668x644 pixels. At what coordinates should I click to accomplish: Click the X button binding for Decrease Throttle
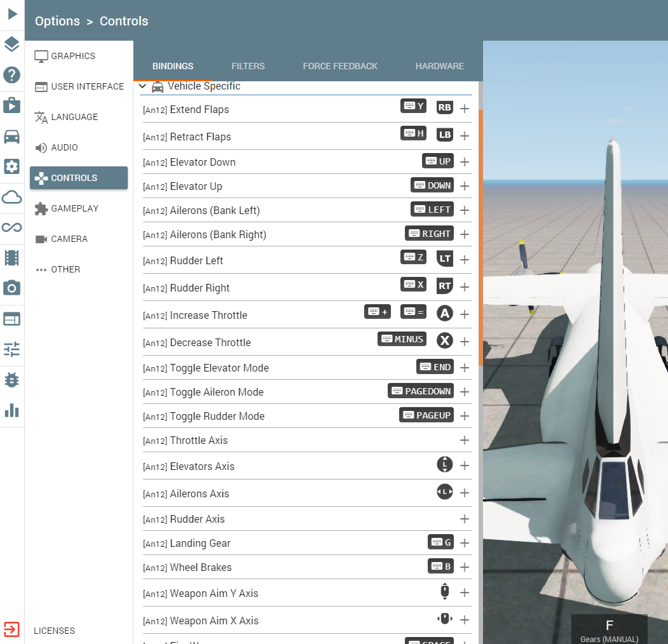coord(445,340)
